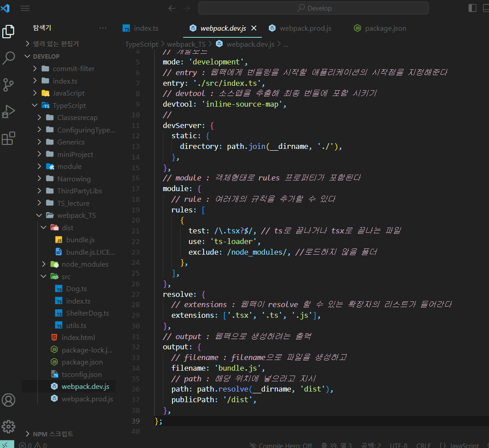The width and height of the screenshot is (489, 448).
Task: Open the Manage settings gear
Action: [9, 426]
